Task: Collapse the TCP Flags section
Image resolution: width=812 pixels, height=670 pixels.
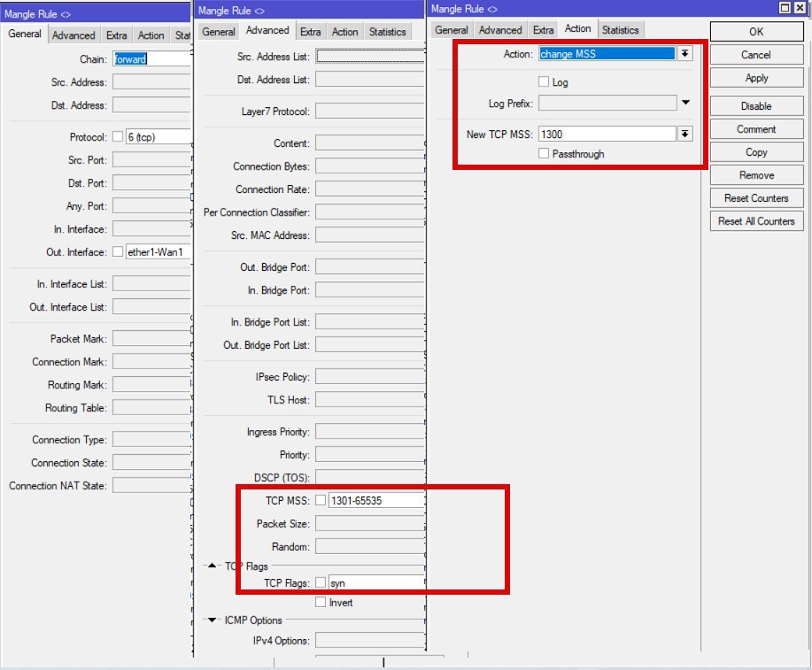Action: 212,566
